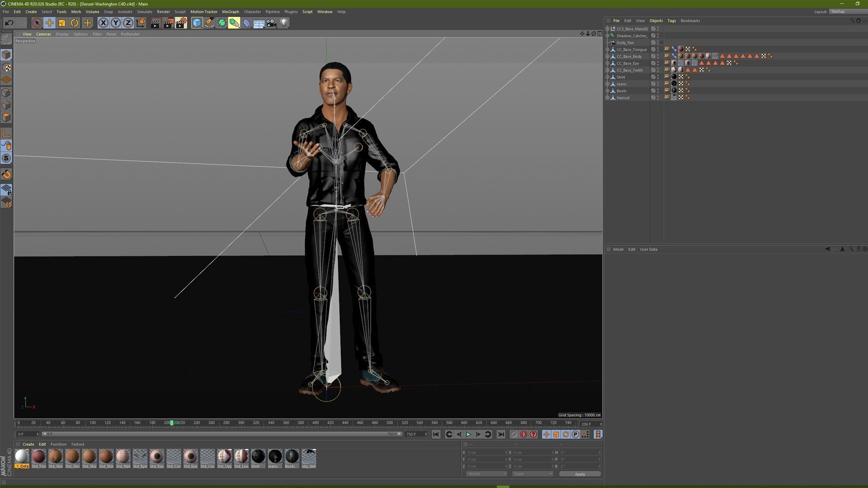Toggle the X axis lock
The width and height of the screenshot is (868, 488).
pyautogui.click(x=103, y=23)
